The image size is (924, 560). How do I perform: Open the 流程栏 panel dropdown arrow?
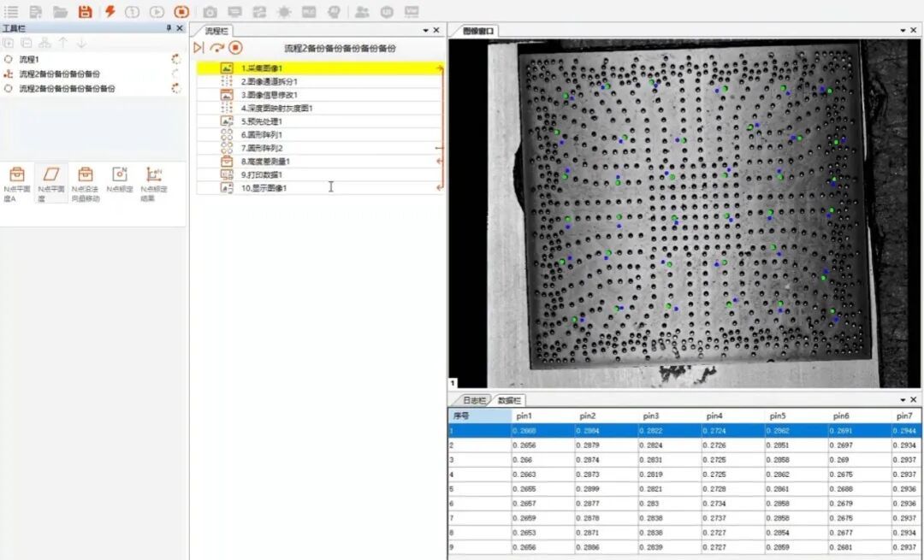[x=425, y=31]
